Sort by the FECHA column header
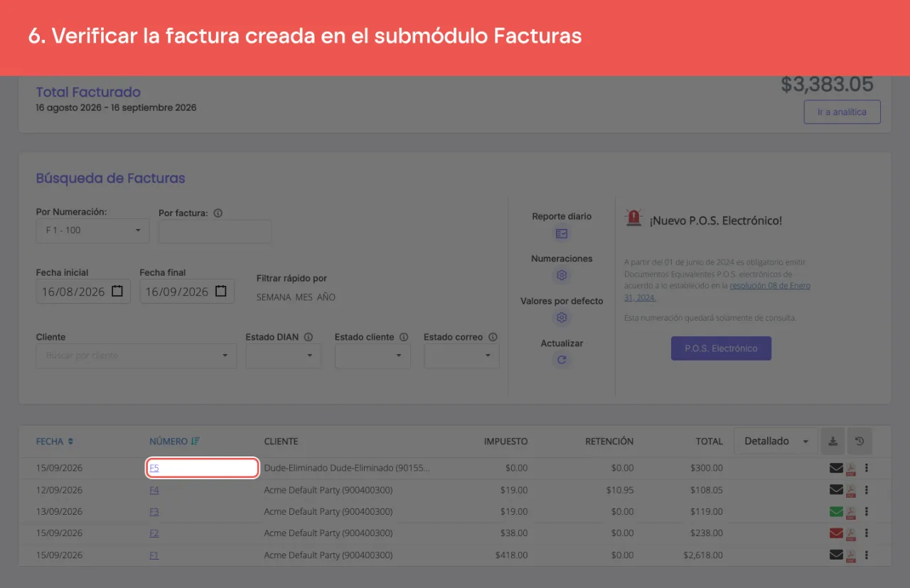The width and height of the screenshot is (910, 588). pos(55,442)
